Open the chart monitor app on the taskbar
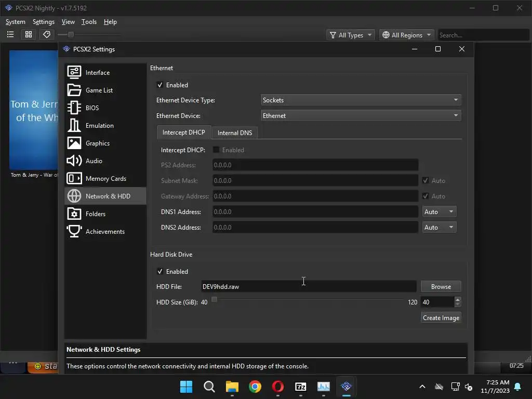This screenshot has height=399, width=532. pos(323,387)
